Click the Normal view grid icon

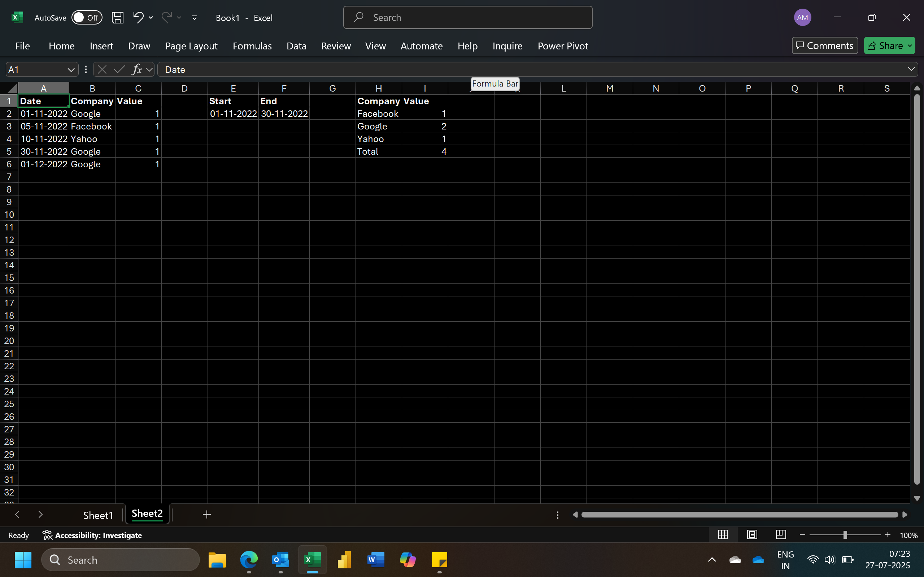coord(722,535)
